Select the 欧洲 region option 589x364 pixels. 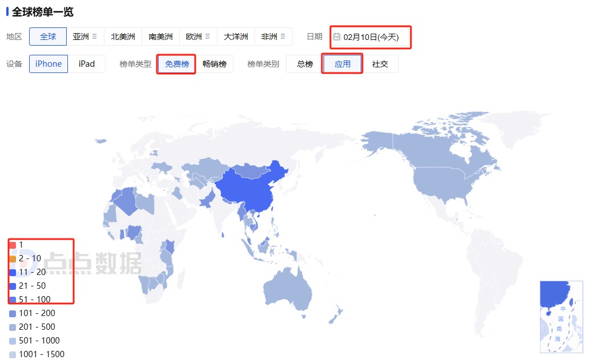(194, 37)
